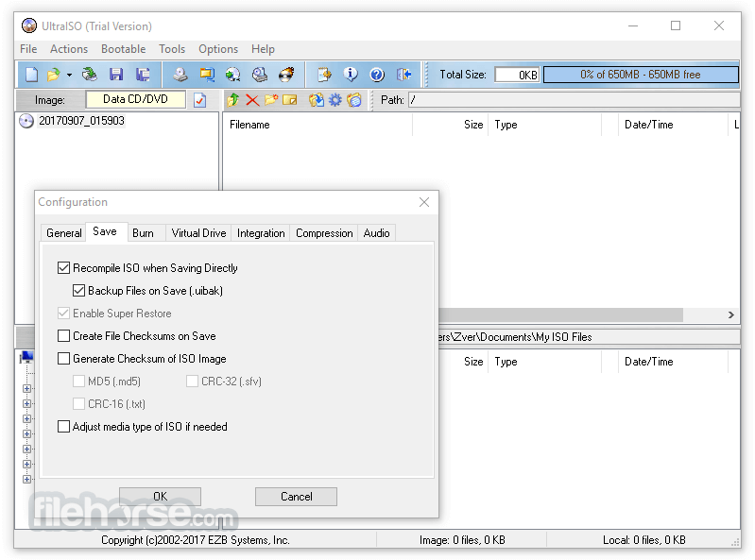The height and width of the screenshot is (560, 755).
Task: Open the dropdown arrow beside the Open icon
Action: pyautogui.click(x=69, y=75)
